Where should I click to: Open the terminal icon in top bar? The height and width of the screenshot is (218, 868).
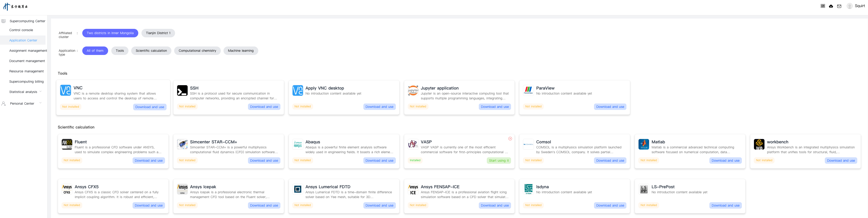pos(823,6)
